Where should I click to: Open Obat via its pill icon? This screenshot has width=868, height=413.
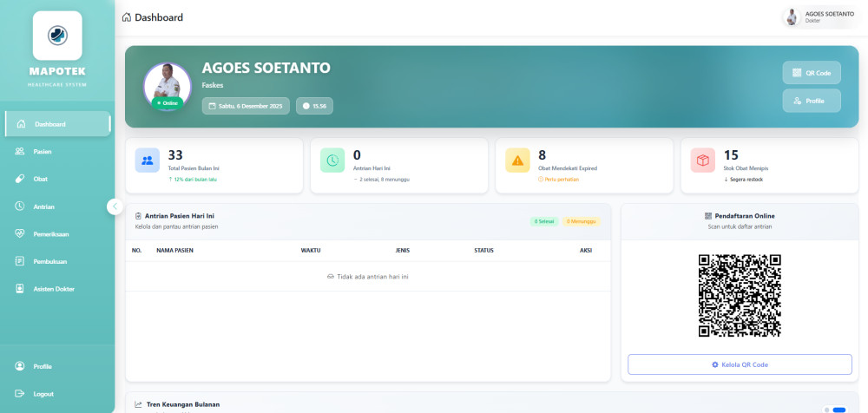[20, 179]
